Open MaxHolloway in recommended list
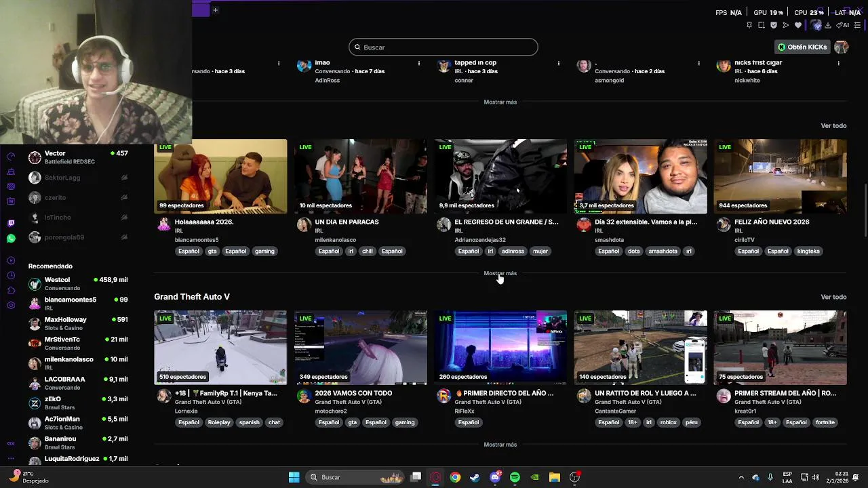The image size is (868, 488). click(x=78, y=323)
